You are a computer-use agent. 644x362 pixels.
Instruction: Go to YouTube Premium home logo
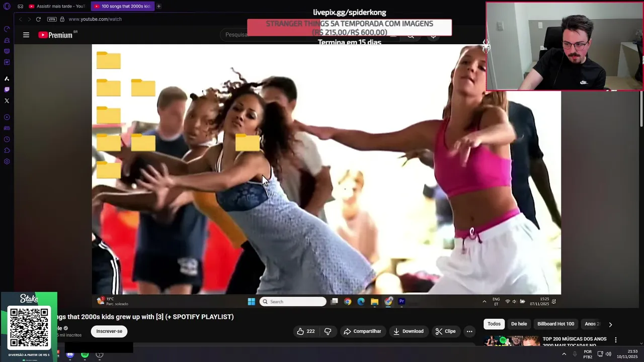click(x=56, y=35)
